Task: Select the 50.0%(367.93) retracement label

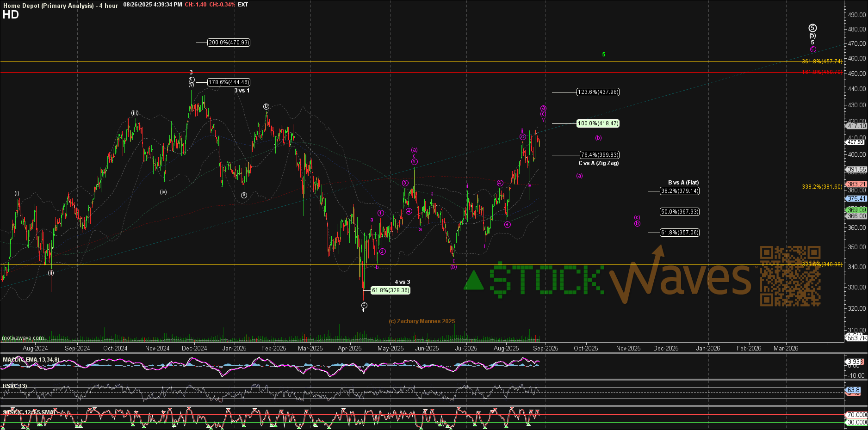Action: 680,212
